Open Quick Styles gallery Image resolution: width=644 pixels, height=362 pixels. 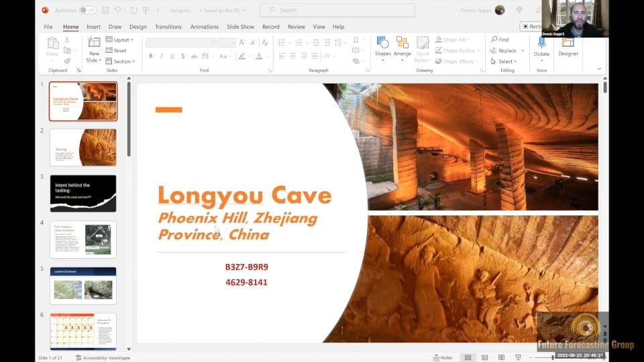pyautogui.click(x=423, y=49)
